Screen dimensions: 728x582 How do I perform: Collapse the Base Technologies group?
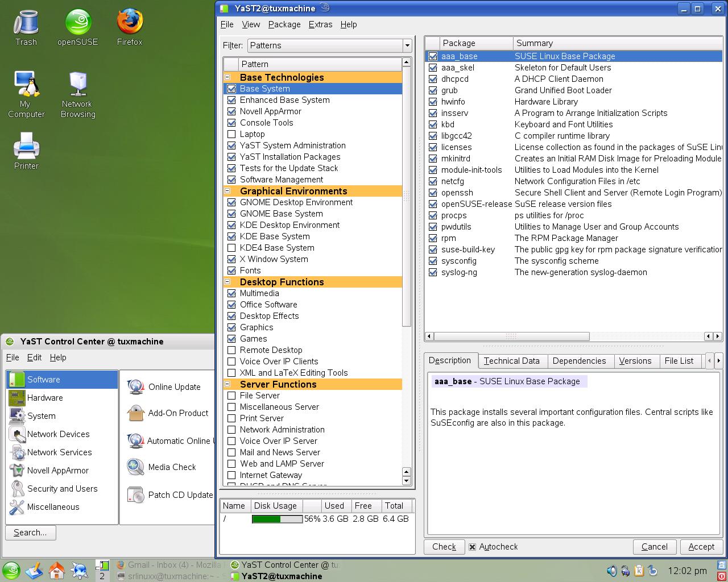tap(227, 77)
